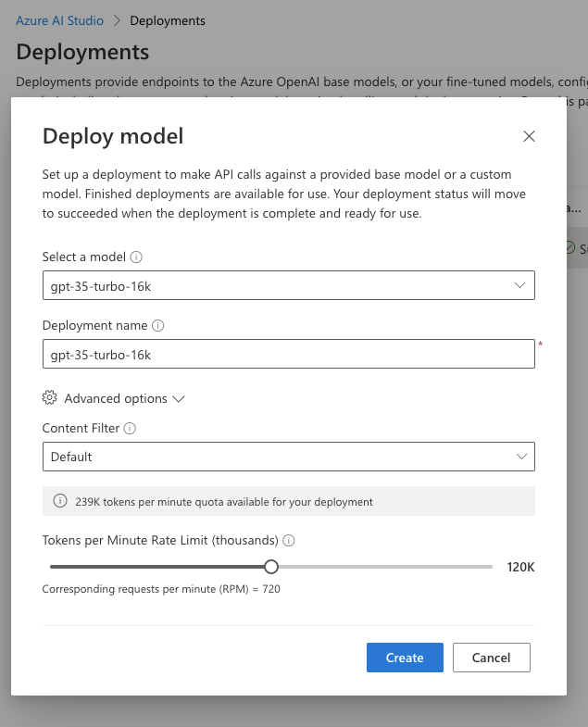This screenshot has width=588, height=727.
Task: Click the Advanced options gear icon
Action: coord(49,398)
